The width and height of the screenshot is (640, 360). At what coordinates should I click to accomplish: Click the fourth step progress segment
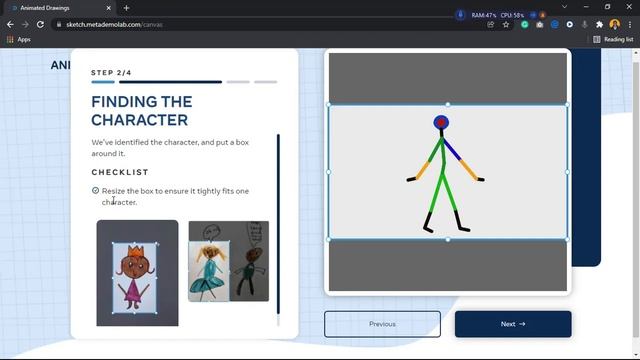[x=265, y=82]
